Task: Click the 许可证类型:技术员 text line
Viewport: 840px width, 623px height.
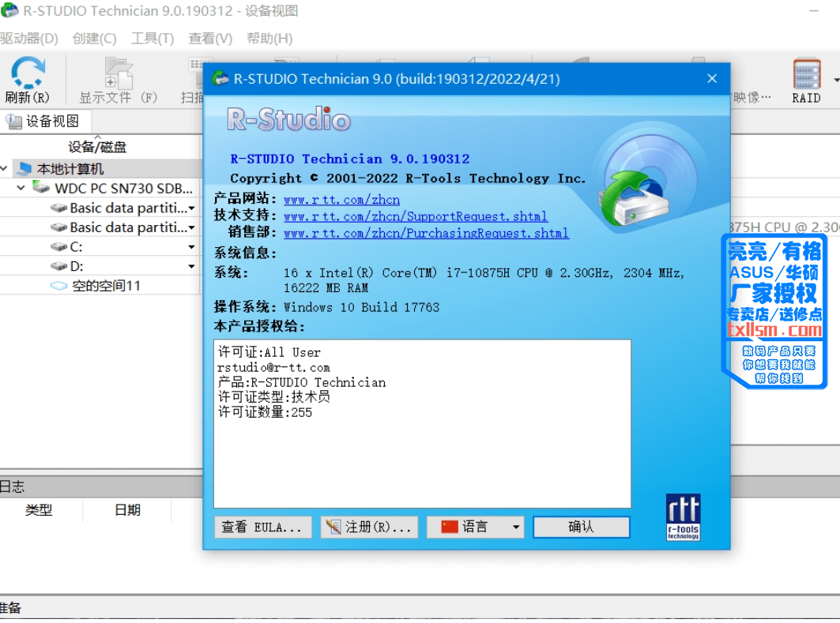Action: click(273, 397)
